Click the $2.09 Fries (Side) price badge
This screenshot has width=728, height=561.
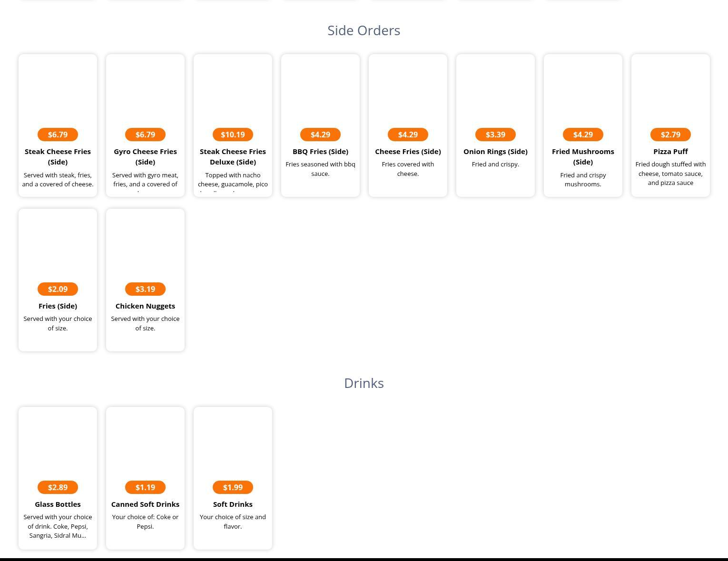(58, 289)
